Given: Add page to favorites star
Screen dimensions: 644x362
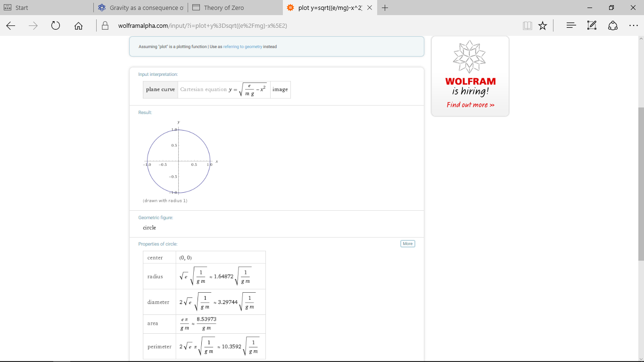Looking at the screenshot, I should [543, 26].
